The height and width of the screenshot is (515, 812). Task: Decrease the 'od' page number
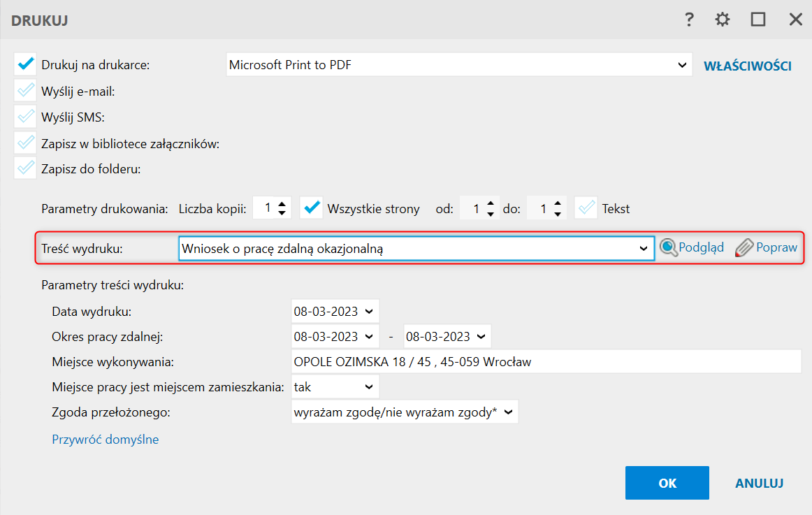coord(491,212)
